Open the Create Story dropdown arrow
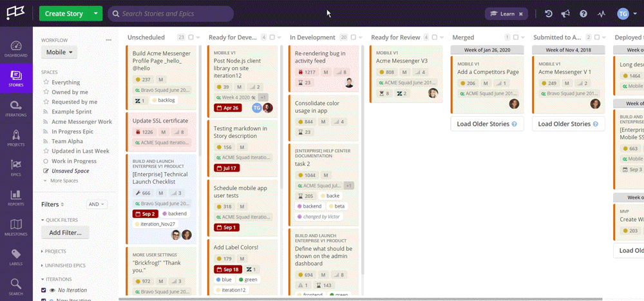Screen dimensions: 644x301 [95, 14]
